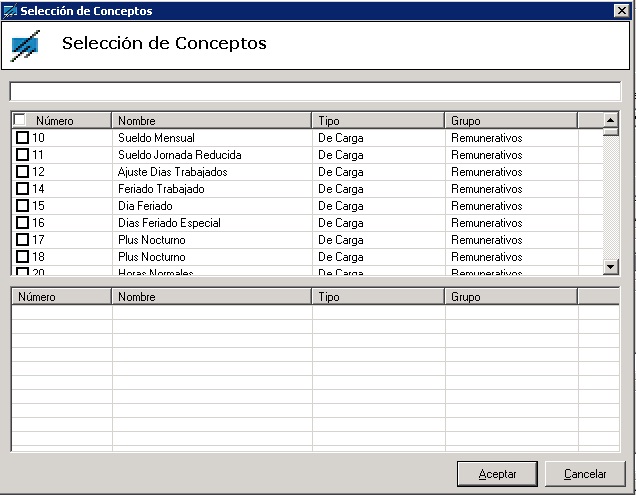Close the Selección de Conceptos dialog
The height and width of the screenshot is (495, 636).
(621, 10)
